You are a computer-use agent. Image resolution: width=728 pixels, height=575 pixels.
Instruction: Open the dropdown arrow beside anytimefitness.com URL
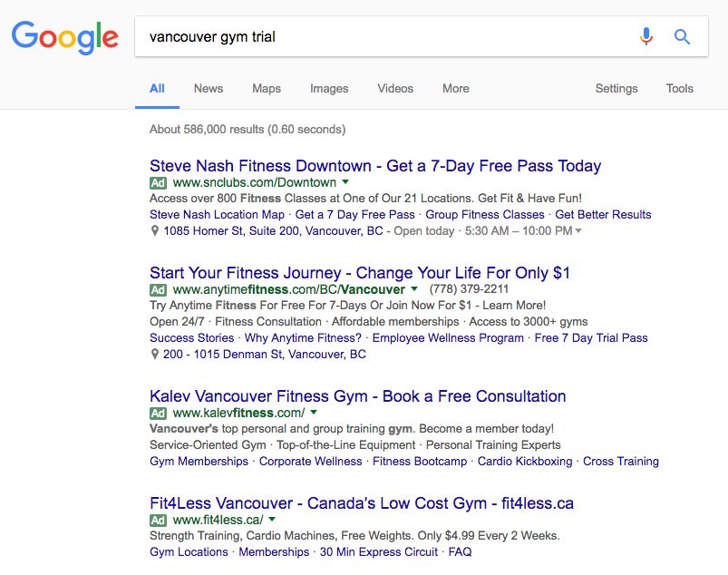(x=414, y=288)
